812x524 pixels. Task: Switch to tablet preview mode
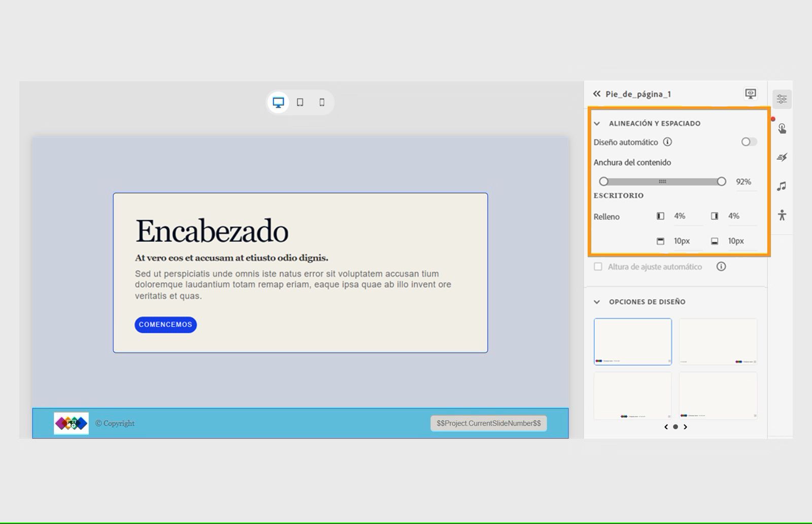pyautogui.click(x=300, y=102)
